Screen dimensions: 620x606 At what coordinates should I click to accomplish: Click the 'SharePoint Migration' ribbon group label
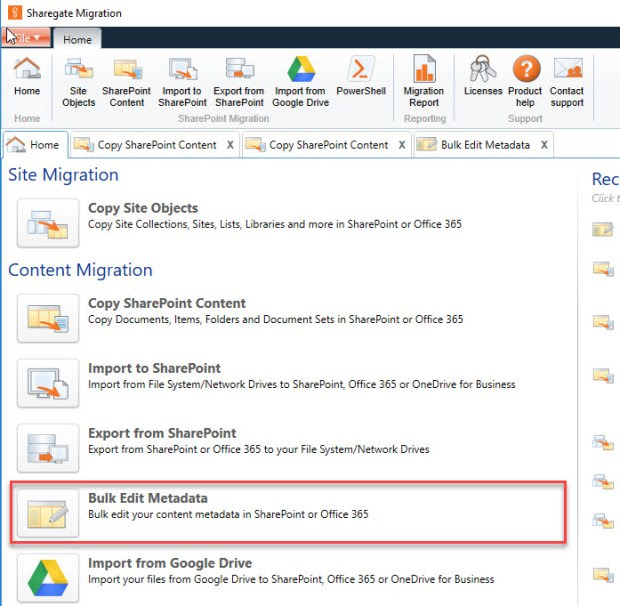[x=223, y=119]
